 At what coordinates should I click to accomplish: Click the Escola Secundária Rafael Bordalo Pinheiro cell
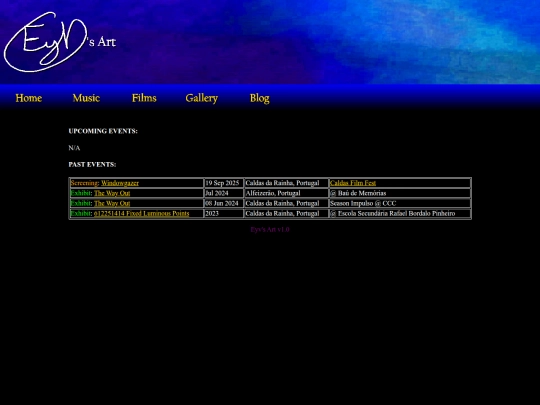point(400,214)
